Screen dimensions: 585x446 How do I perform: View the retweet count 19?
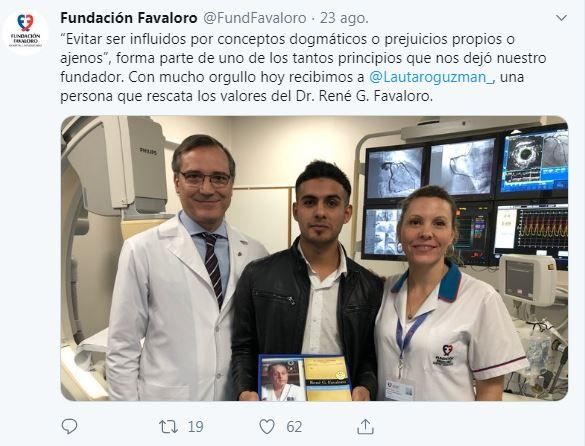(195, 427)
